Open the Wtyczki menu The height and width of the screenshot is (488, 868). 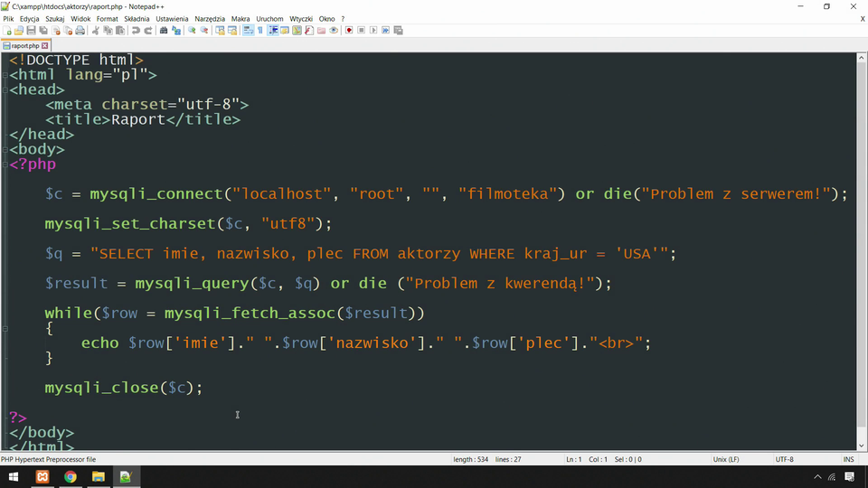tap(301, 18)
